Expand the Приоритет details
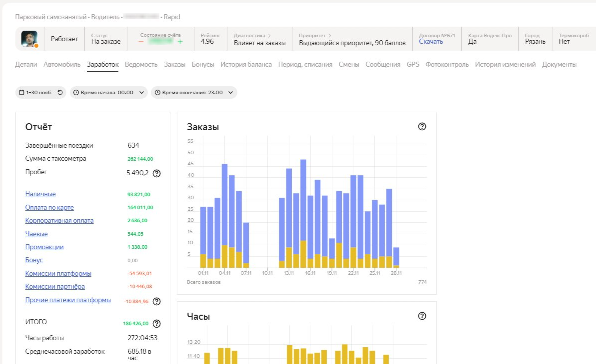596x364 pixels. [315, 36]
